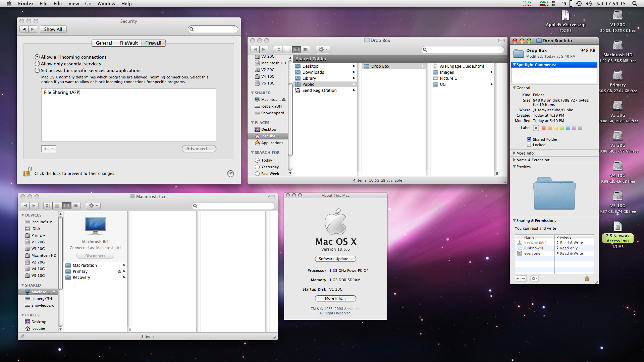Eject Primary volume in Macintosh IIci window
The height and width of the screenshot is (362, 644).
pos(119,271)
